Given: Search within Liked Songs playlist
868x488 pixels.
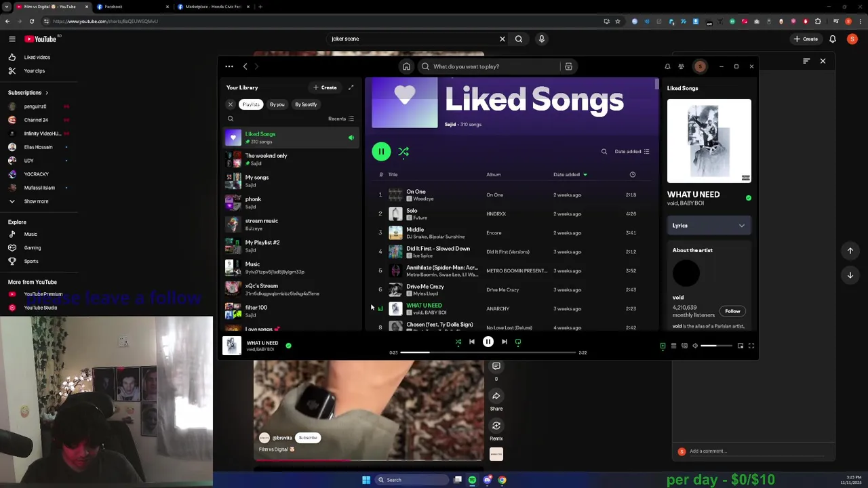Looking at the screenshot, I should coord(604,152).
